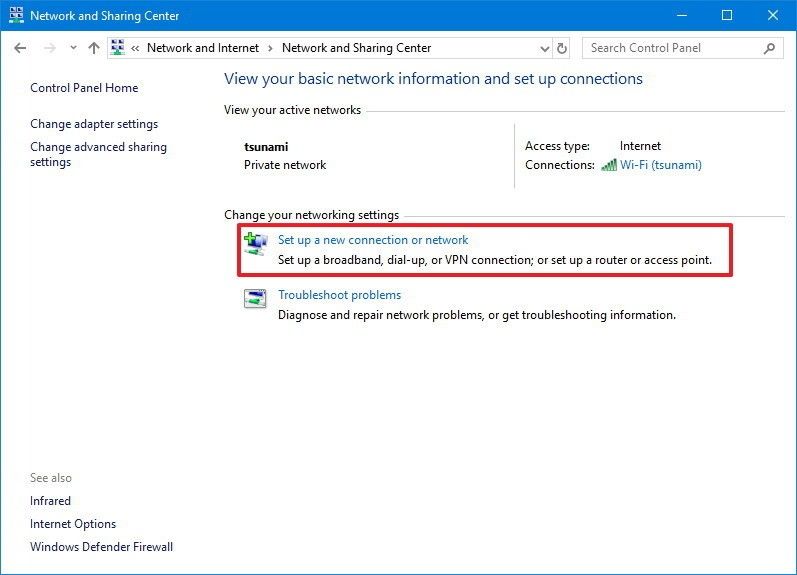Close the Network and Sharing Center window
The height and width of the screenshot is (575, 797).
[773, 15]
